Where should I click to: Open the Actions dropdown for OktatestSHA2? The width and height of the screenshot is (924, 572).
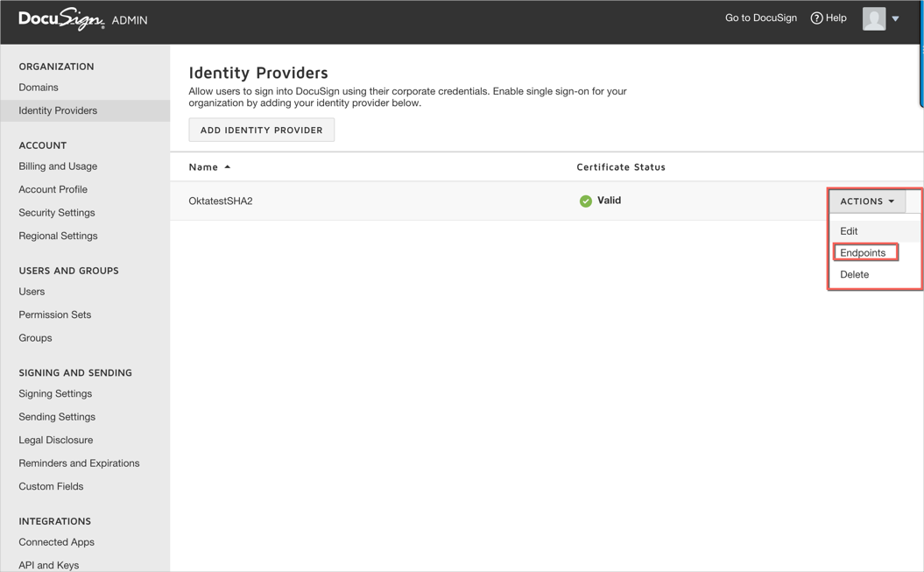pyautogui.click(x=867, y=201)
